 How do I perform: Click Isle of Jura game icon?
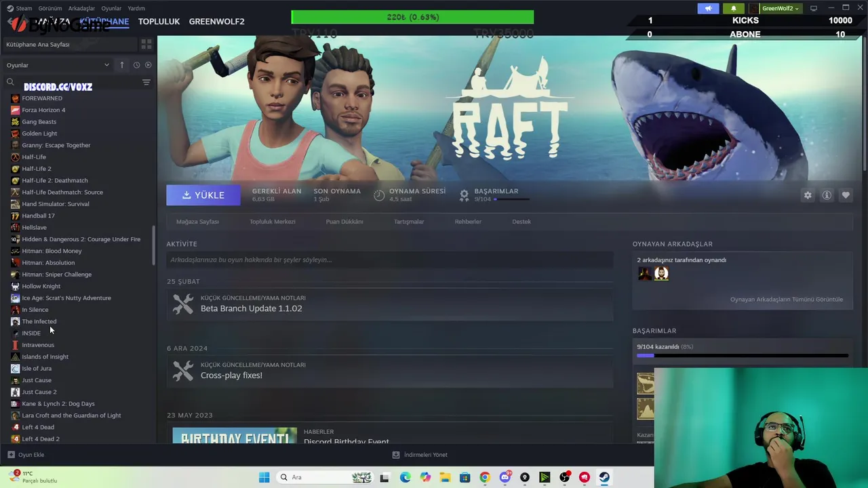(x=15, y=369)
